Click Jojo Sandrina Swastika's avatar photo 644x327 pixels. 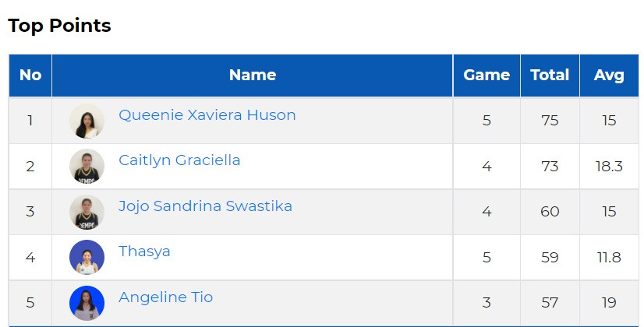pos(87,212)
